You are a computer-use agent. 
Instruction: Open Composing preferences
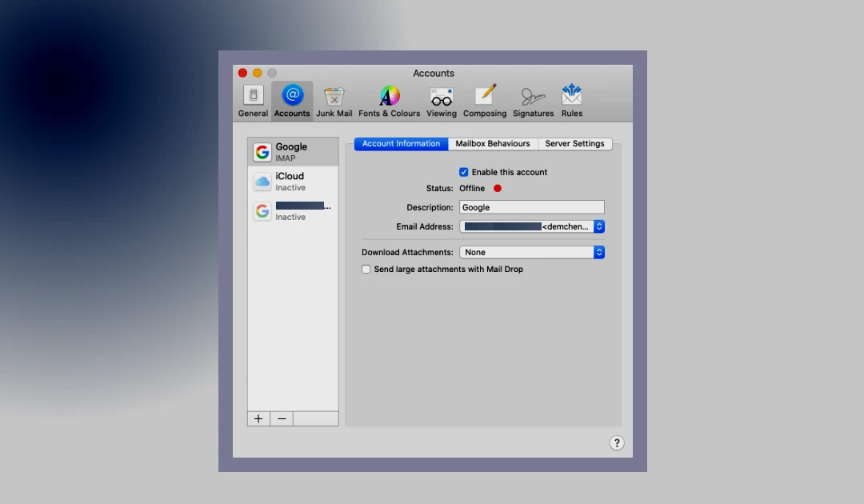pyautogui.click(x=484, y=102)
